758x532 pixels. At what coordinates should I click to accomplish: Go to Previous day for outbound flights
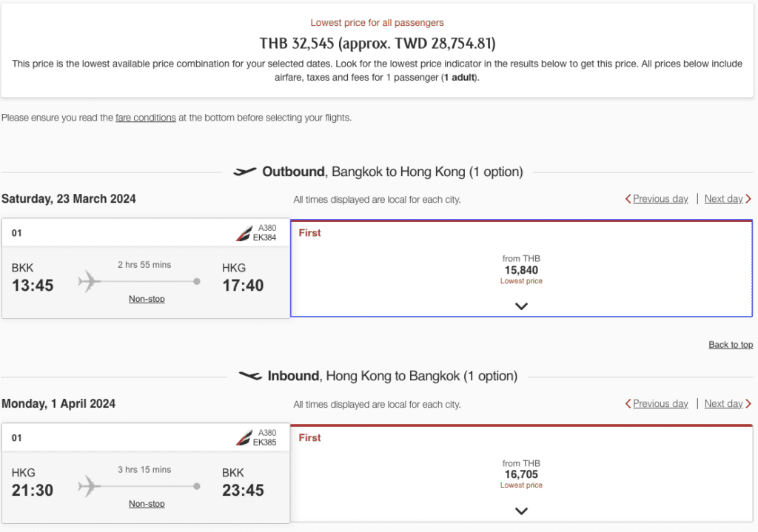pos(660,199)
